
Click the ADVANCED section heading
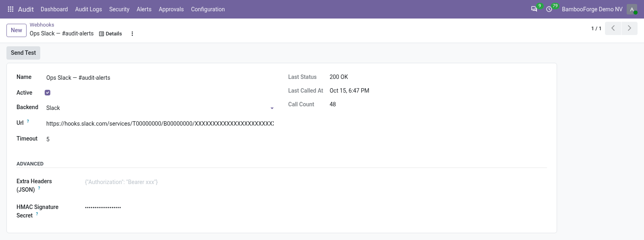[30, 164]
